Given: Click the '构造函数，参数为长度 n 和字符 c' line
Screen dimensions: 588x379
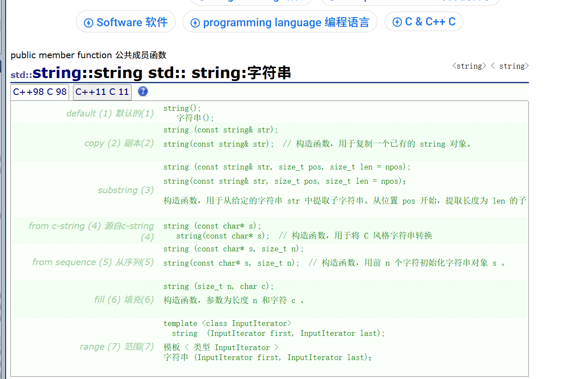Looking at the screenshot, I should [234, 301].
